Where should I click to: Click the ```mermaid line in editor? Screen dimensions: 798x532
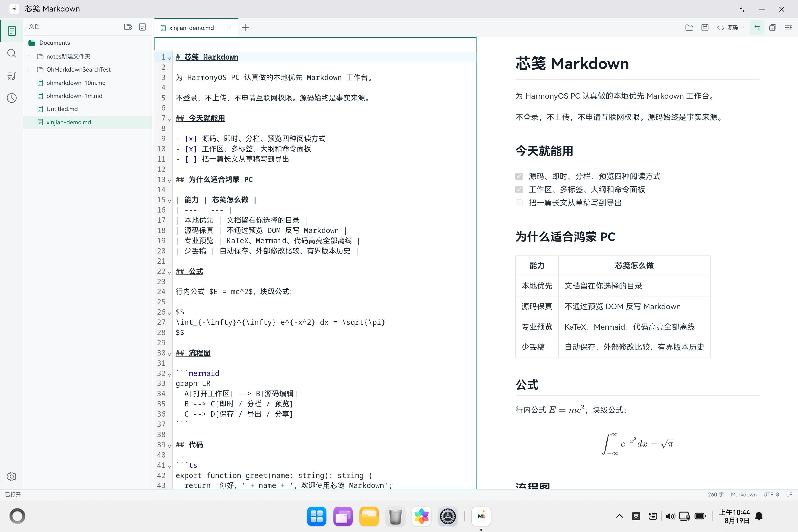pyautogui.click(x=197, y=373)
